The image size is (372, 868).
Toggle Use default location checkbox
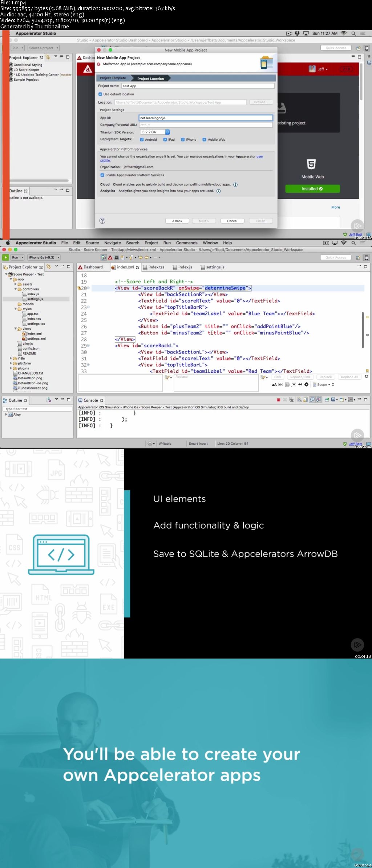pyautogui.click(x=100, y=94)
